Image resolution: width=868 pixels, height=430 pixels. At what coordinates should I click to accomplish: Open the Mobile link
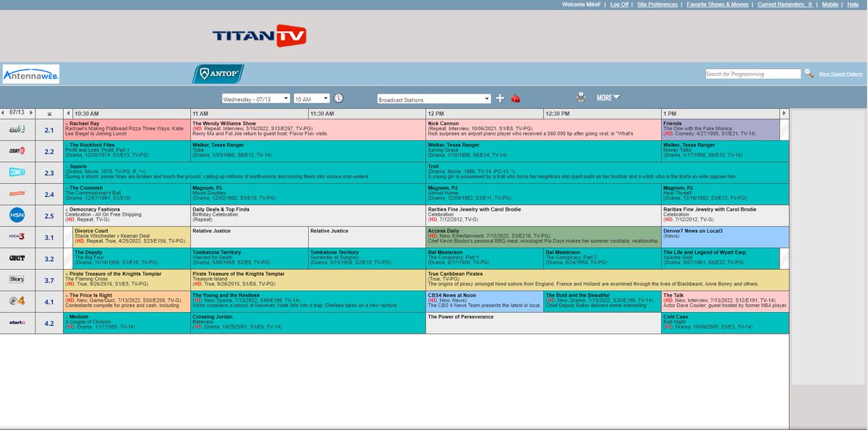830,4
